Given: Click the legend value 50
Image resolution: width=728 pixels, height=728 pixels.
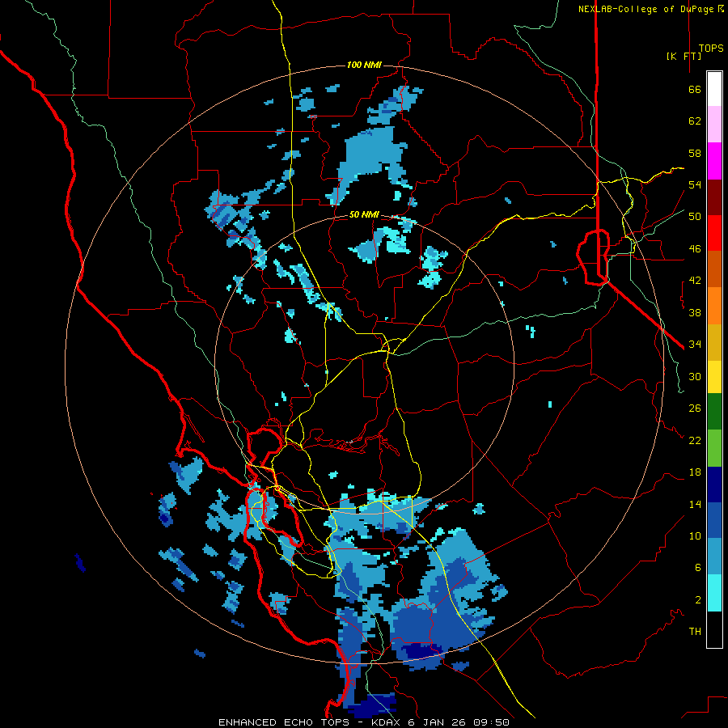Looking at the screenshot, I should pos(695,217).
